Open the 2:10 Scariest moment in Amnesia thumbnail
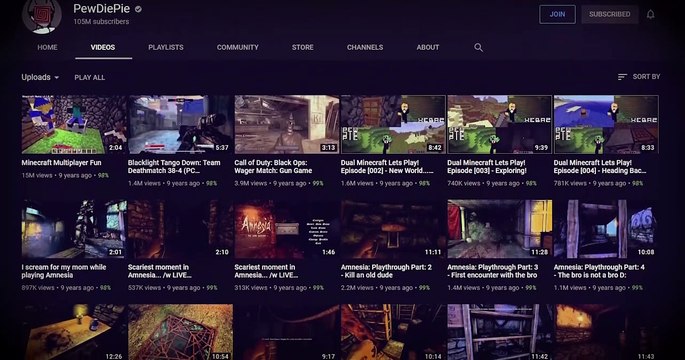The image size is (685, 360). [x=180, y=229]
